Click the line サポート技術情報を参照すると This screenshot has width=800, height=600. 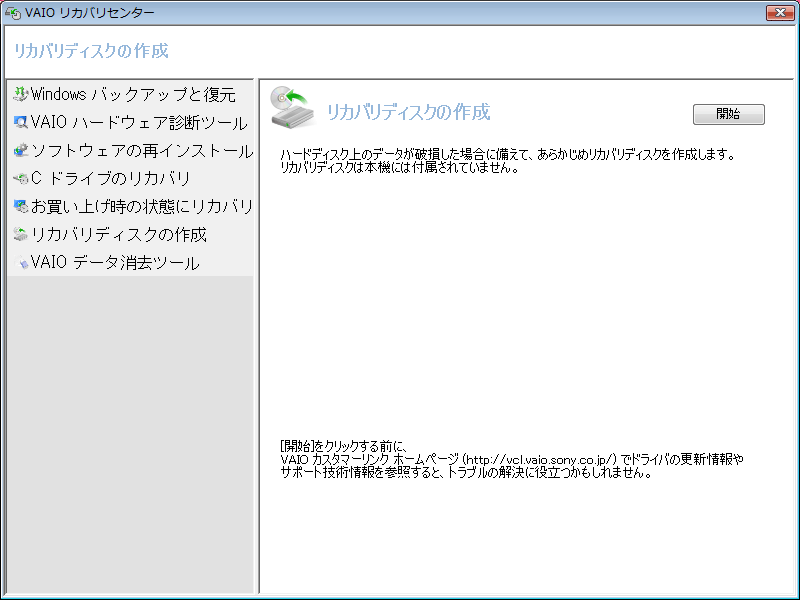pos(466,472)
